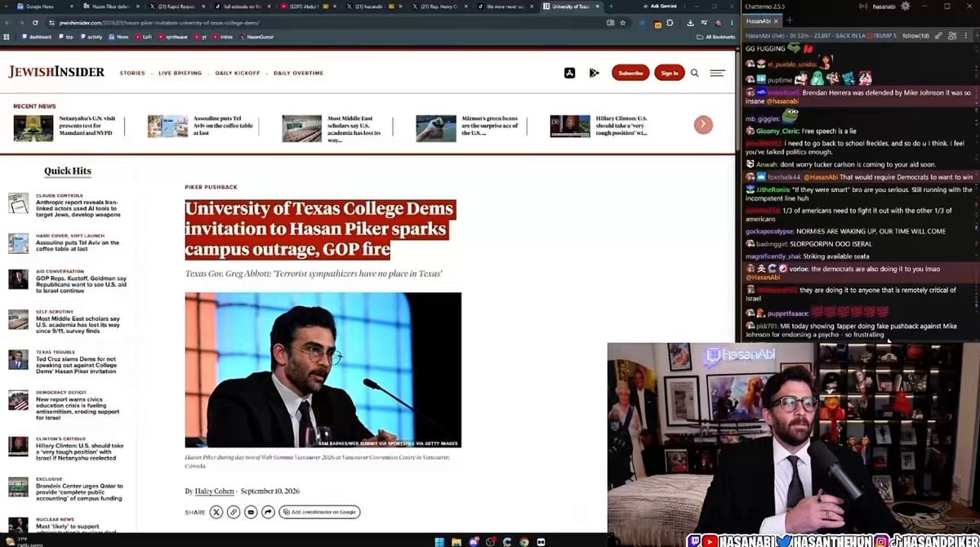This screenshot has width=980, height=547.
Task: Click the Jewish Insider logo
Action: pos(56,72)
